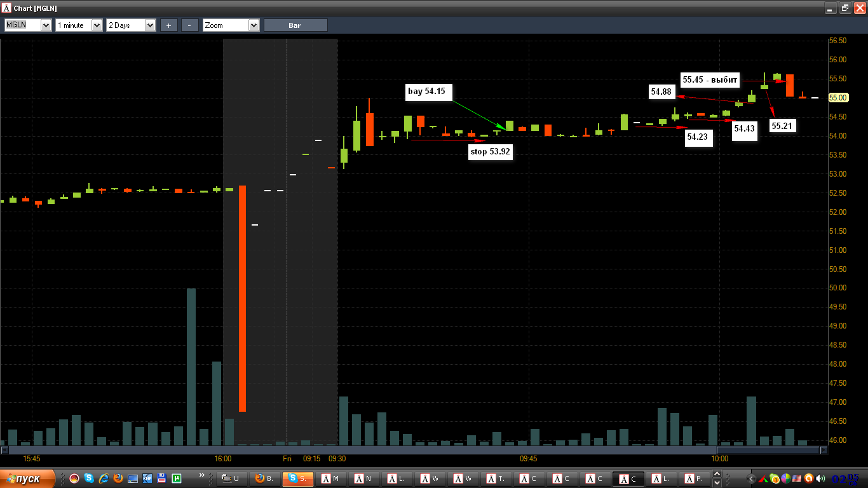Click the plus zoom-in button
Screen dimensions: 868x488
coord(168,25)
